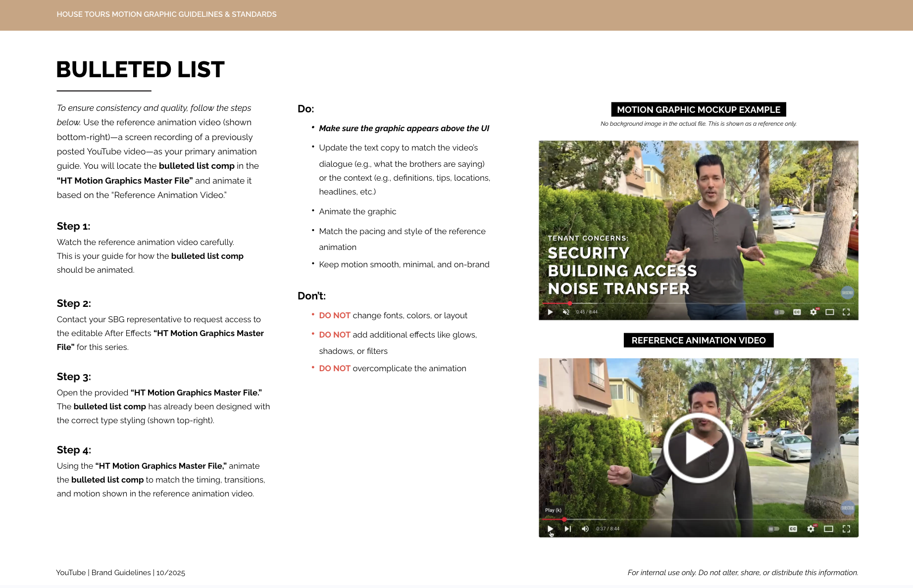Click the Step 3: heading
This screenshot has width=913, height=588.
point(74,377)
